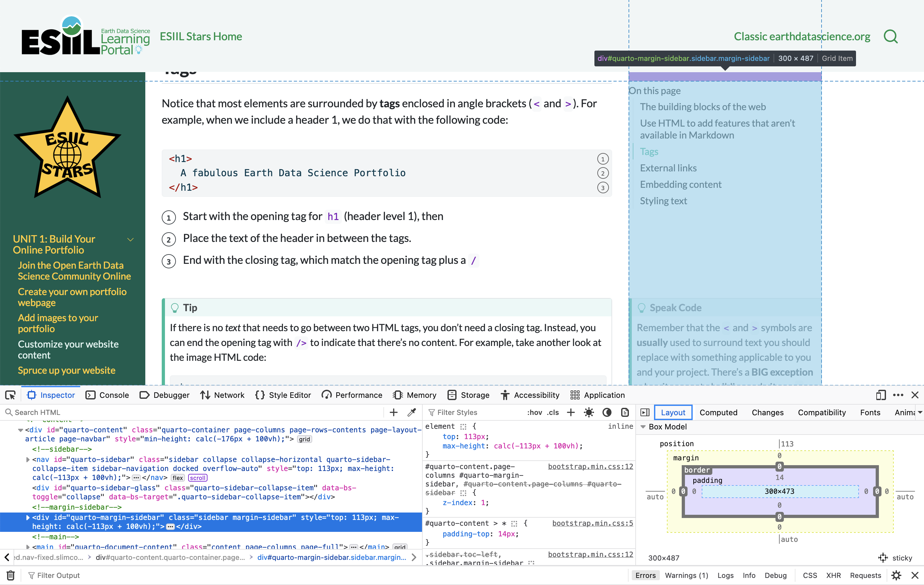Open ESIIL Stars Home link
Viewport: 924px width, 585px height.
pos(201,36)
